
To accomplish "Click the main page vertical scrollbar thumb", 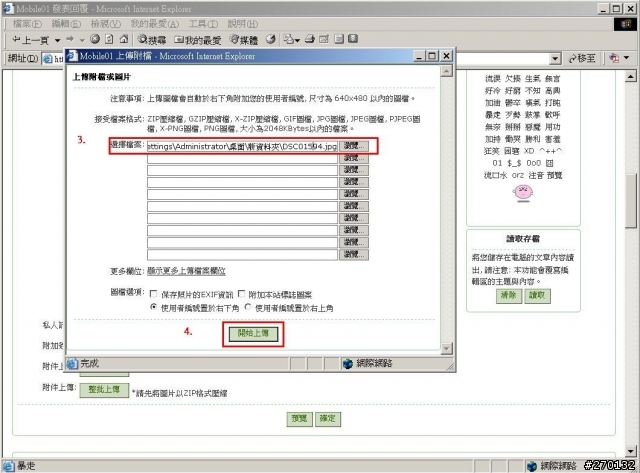I will [x=631, y=200].
